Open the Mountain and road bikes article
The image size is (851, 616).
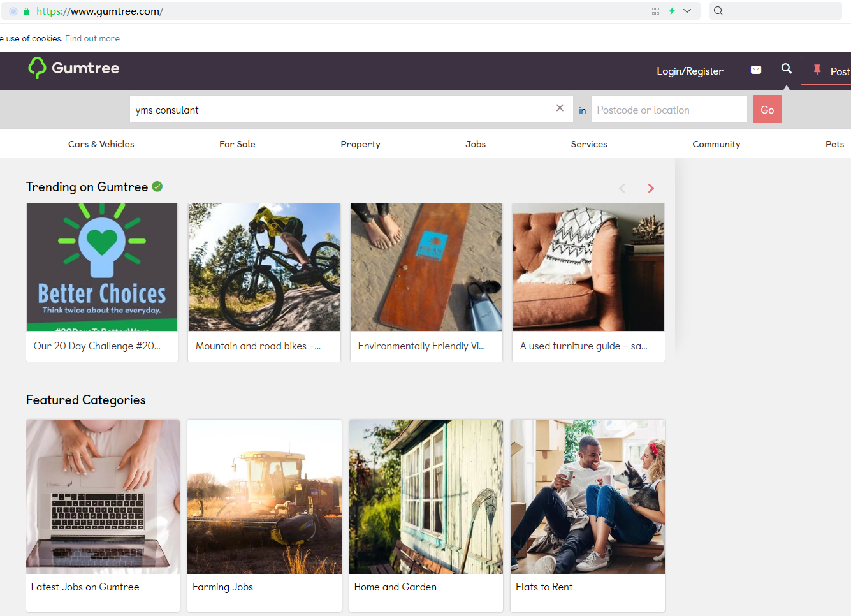(264, 282)
